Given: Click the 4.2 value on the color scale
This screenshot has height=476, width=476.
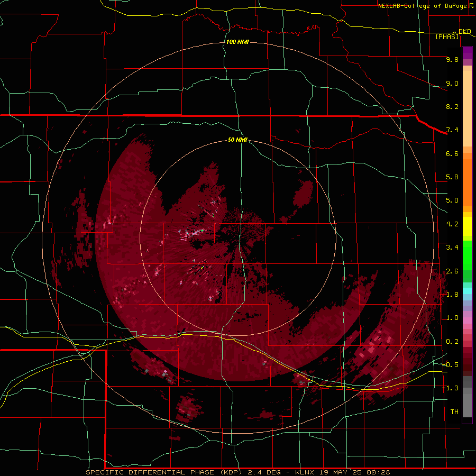Looking at the screenshot, I should coord(452,224).
